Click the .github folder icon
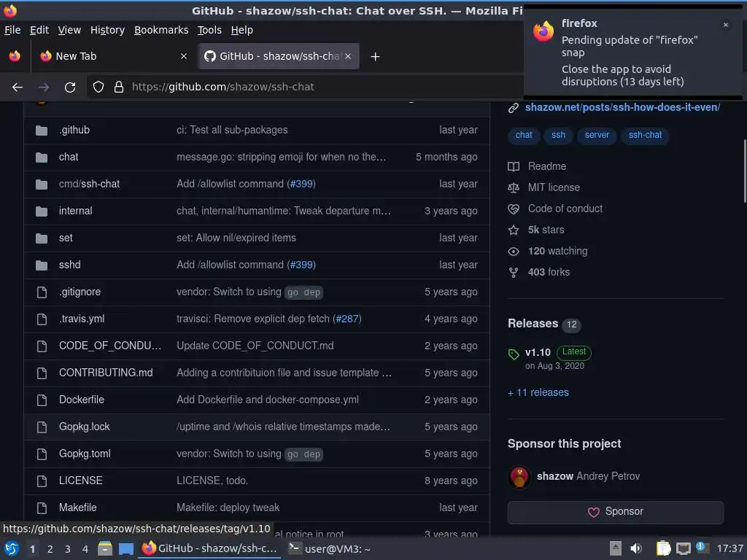Image resolution: width=747 pixels, height=560 pixels. [42, 130]
